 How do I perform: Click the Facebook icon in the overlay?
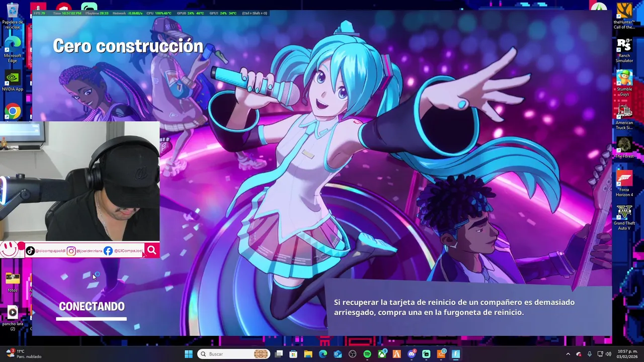click(x=108, y=251)
